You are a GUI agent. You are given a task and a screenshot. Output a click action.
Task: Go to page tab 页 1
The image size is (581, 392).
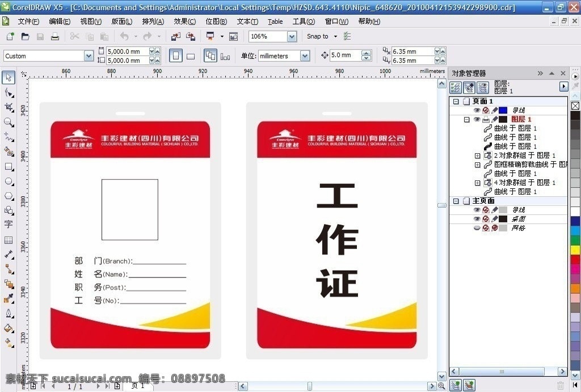[x=137, y=386]
